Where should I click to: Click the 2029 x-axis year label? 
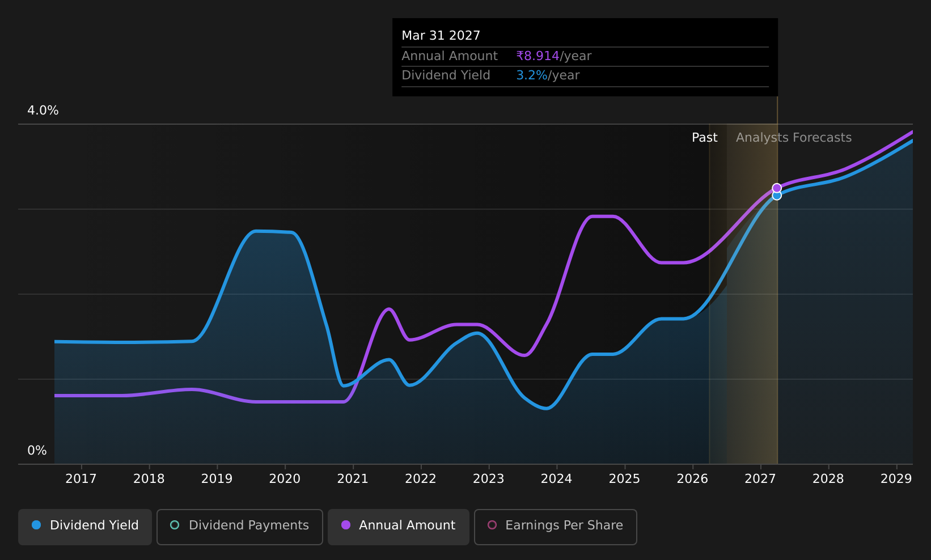(896, 479)
